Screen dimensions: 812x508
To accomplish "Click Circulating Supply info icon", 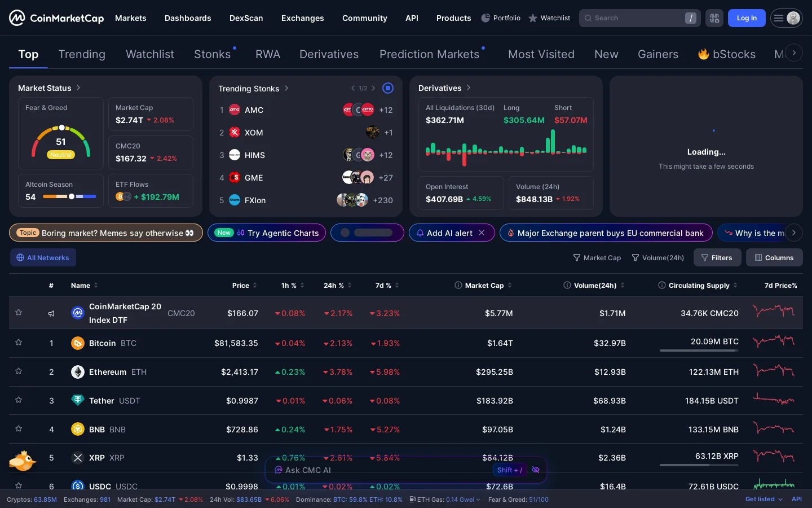I will click(x=662, y=286).
